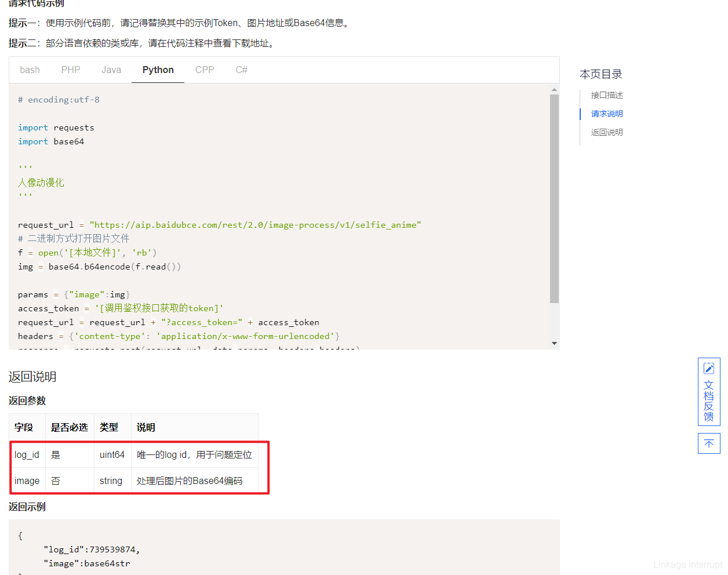Viewport: 728px width, 575px height.
Task: Click the code block vertical scrollbar thumb
Action: click(555, 199)
